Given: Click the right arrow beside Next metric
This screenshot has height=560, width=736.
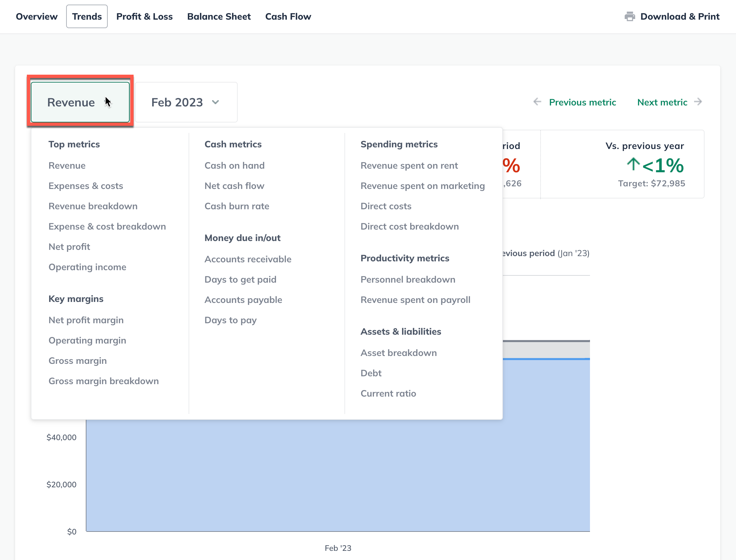Looking at the screenshot, I should (x=698, y=102).
